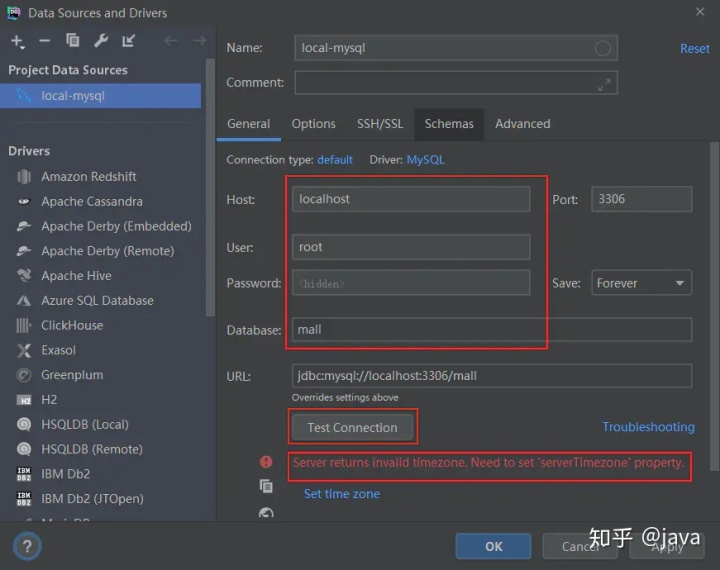Image resolution: width=720 pixels, height=570 pixels.
Task: Click the Cancel button
Action: tap(579, 546)
